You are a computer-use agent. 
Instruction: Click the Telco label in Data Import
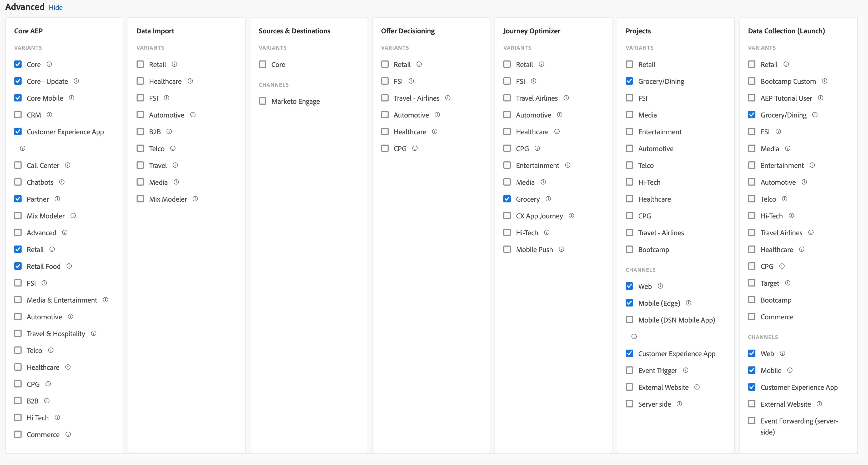[x=157, y=149]
